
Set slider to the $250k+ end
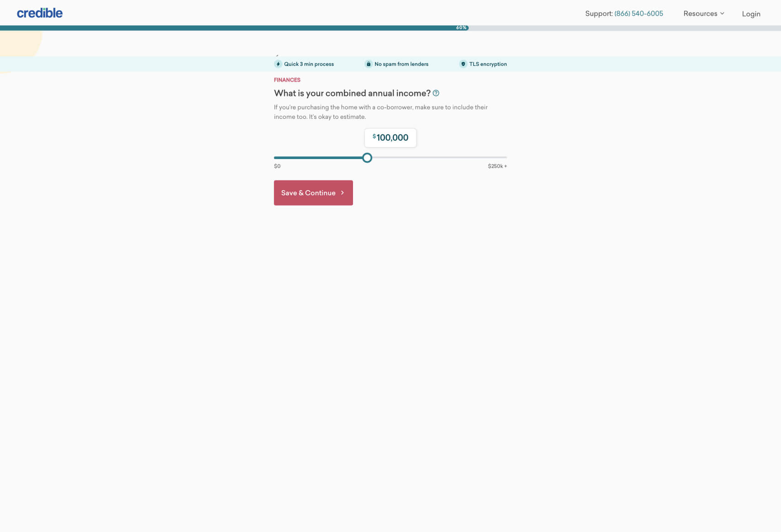[506, 158]
